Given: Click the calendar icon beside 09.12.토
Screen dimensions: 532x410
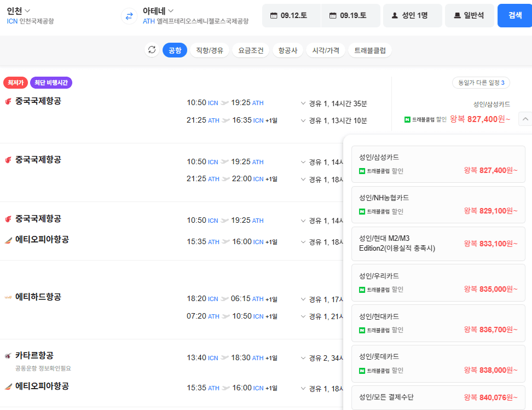Looking at the screenshot, I should [274, 16].
